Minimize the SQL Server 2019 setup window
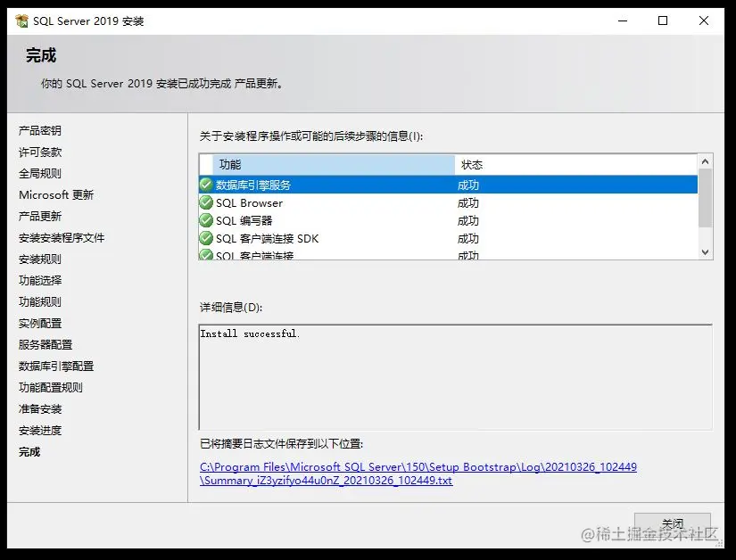736x560 pixels. 623,21
